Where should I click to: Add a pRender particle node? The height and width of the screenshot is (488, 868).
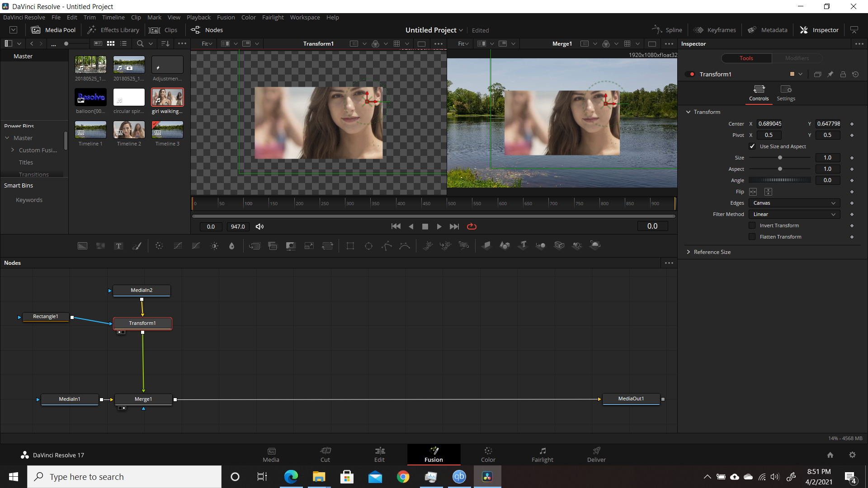pyautogui.click(x=464, y=246)
